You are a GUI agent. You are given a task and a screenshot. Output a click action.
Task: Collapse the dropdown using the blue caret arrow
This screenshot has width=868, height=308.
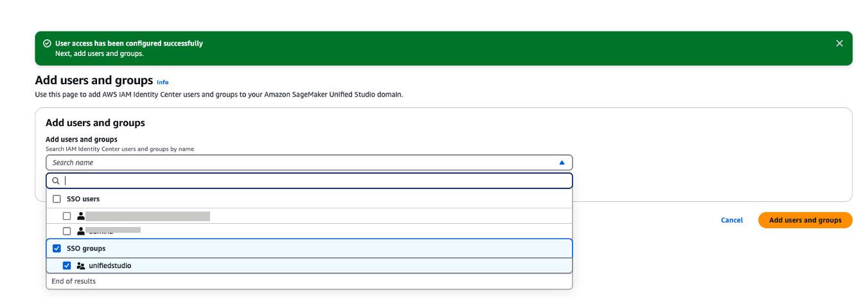point(562,163)
